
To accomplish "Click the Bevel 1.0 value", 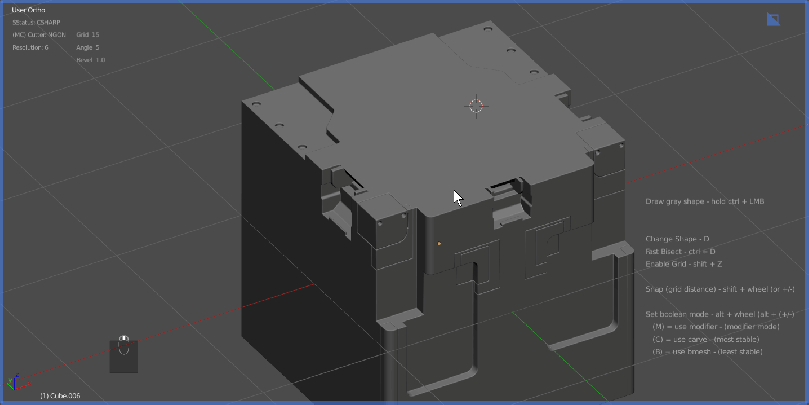I will click(x=90, y=61).
